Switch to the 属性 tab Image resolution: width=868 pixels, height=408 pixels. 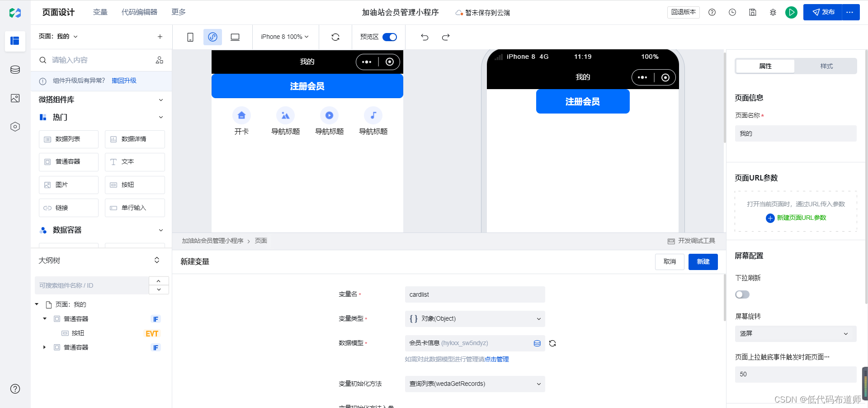(765, 66)
